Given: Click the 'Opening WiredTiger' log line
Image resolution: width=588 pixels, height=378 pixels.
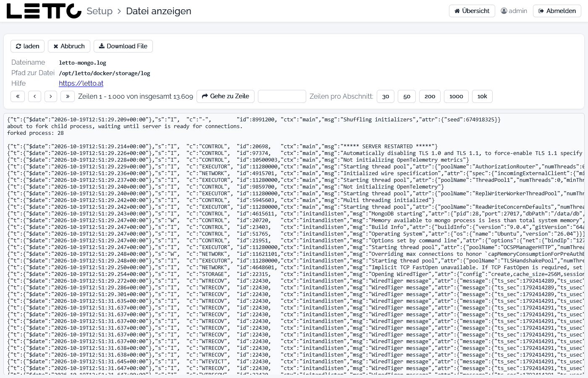Looking at the screenshot, I should click(296, 274).
